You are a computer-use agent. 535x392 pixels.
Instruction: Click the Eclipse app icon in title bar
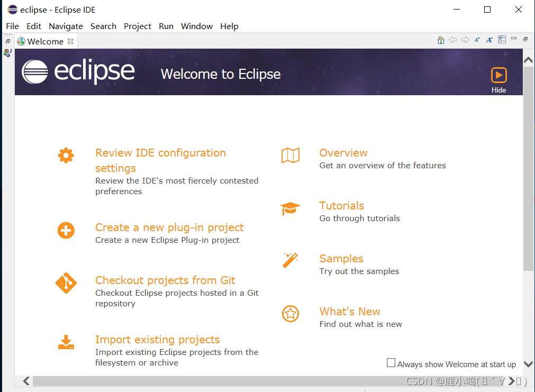pyautogui.click(x=12, y=10)
